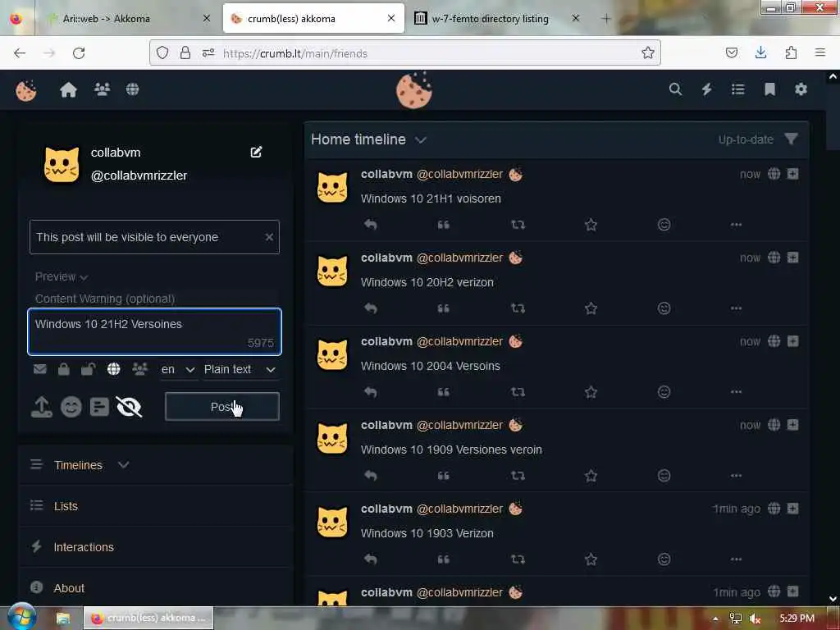Set post visibility to local-only people icon

tap(139, 369)
